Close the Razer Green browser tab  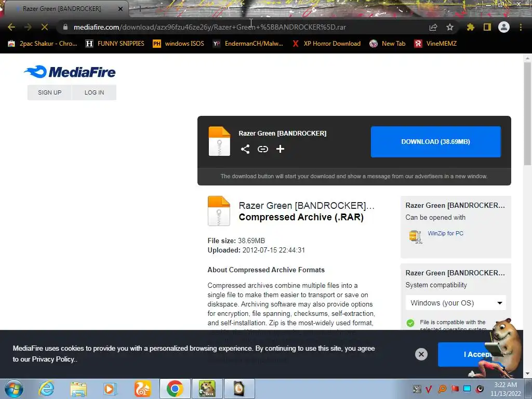coord(121,9)
